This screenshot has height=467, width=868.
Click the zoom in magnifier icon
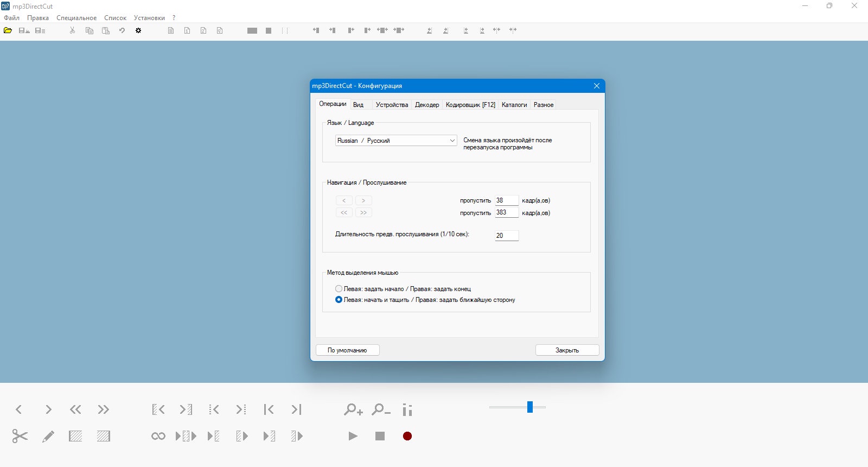[x=353, y=409]
